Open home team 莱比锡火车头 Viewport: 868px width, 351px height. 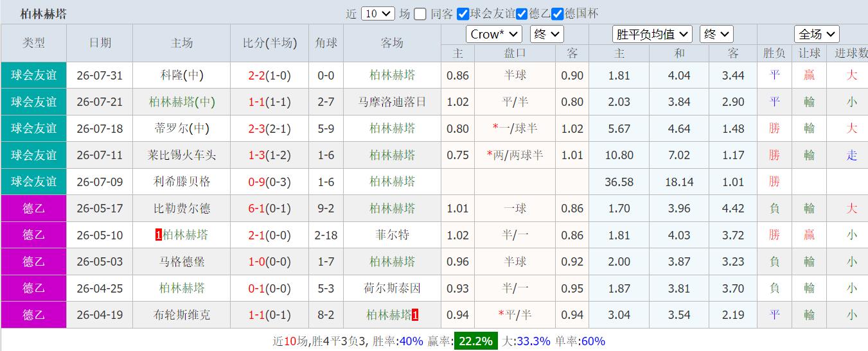tap(182, 155)
